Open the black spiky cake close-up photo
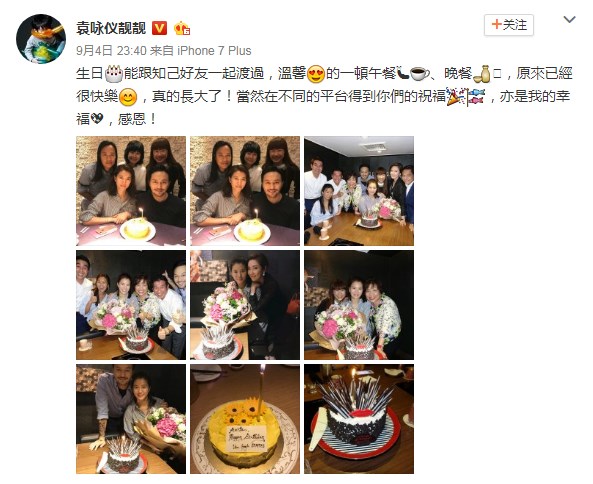This screenshot has height=484, width=593. click(x=359, y=419)
